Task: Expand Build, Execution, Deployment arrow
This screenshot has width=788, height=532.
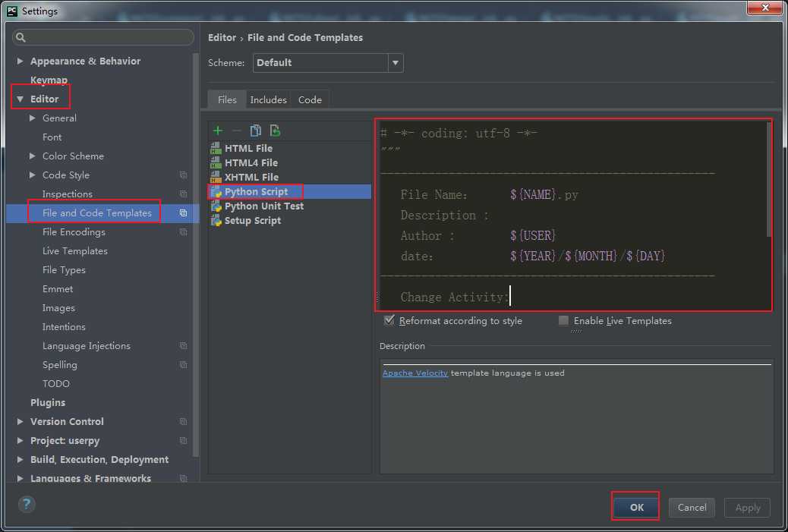Action: tap(20, 460)
